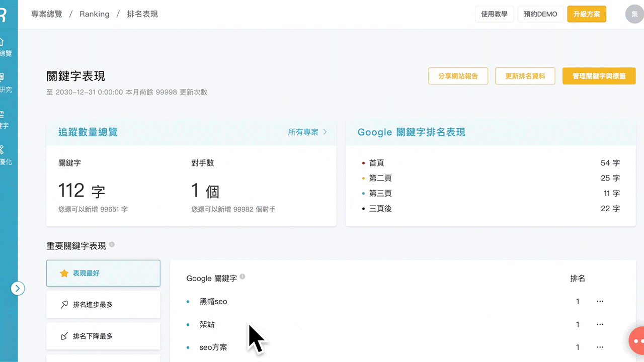Viewport: 644px width, 362px height.
Task: Open more options for 架站 row
Action: pos(600,325)
